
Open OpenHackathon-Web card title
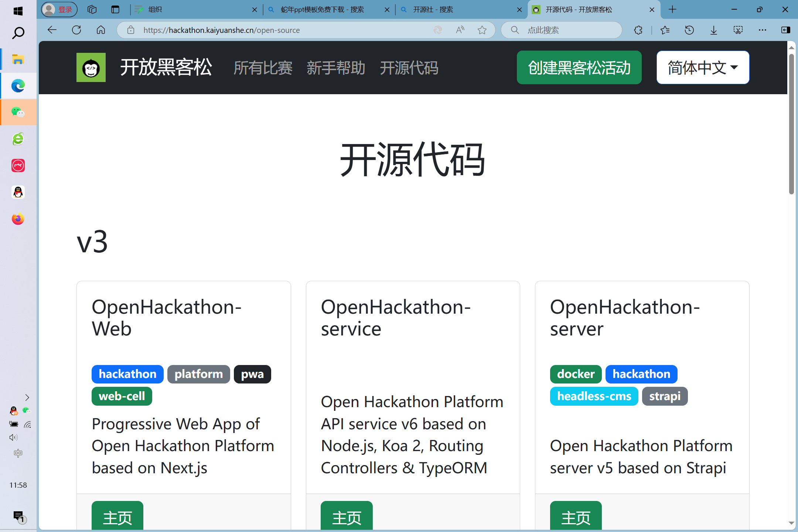click(x=167, y=318)
